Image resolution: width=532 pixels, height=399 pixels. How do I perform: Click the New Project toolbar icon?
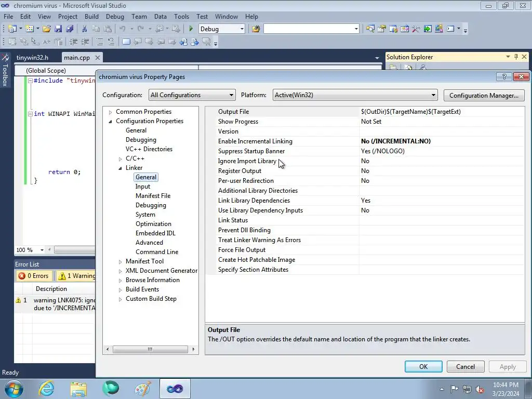12,29
